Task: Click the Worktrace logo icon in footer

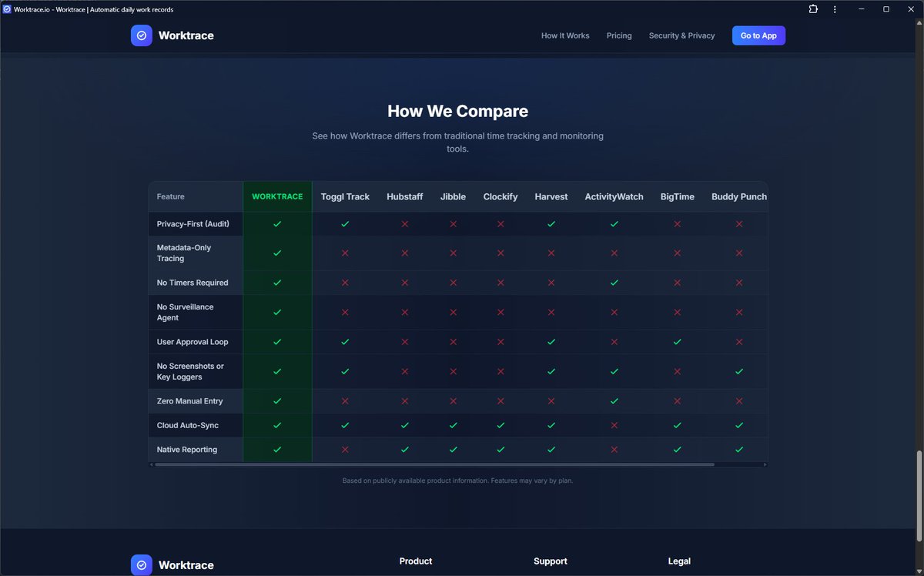Action: click(142, 565)
